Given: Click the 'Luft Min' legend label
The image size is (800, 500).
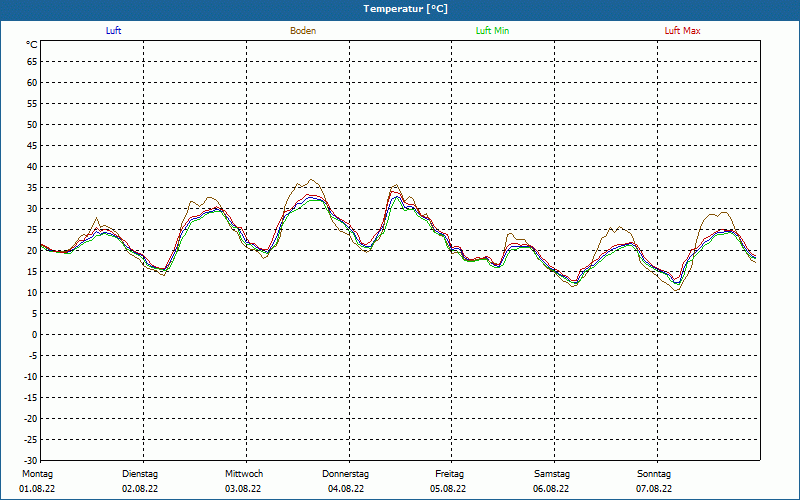Looking at the screenshot, I should 492,31.
